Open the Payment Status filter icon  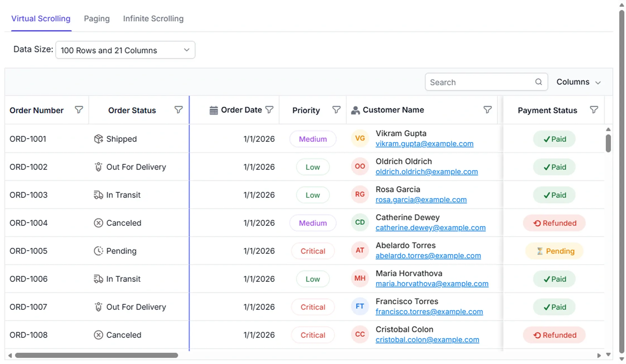pos(594,110)
